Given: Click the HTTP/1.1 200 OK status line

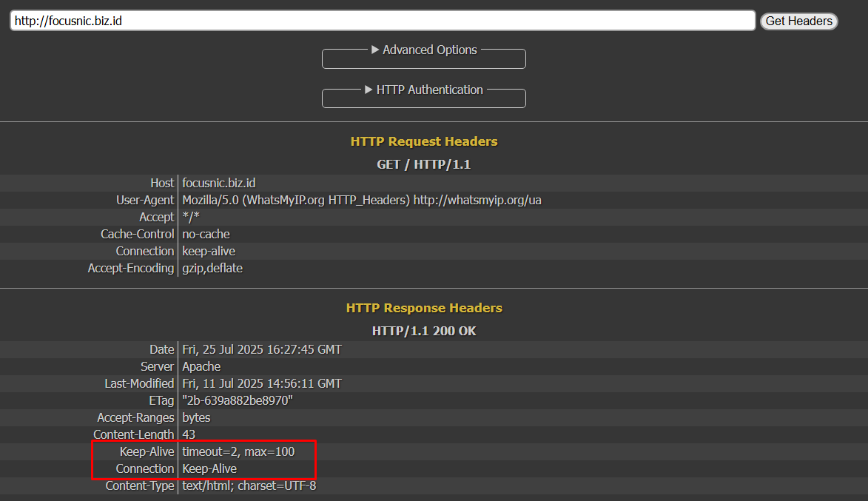Looking at the screenshot, I should click(x=424, y=331).
